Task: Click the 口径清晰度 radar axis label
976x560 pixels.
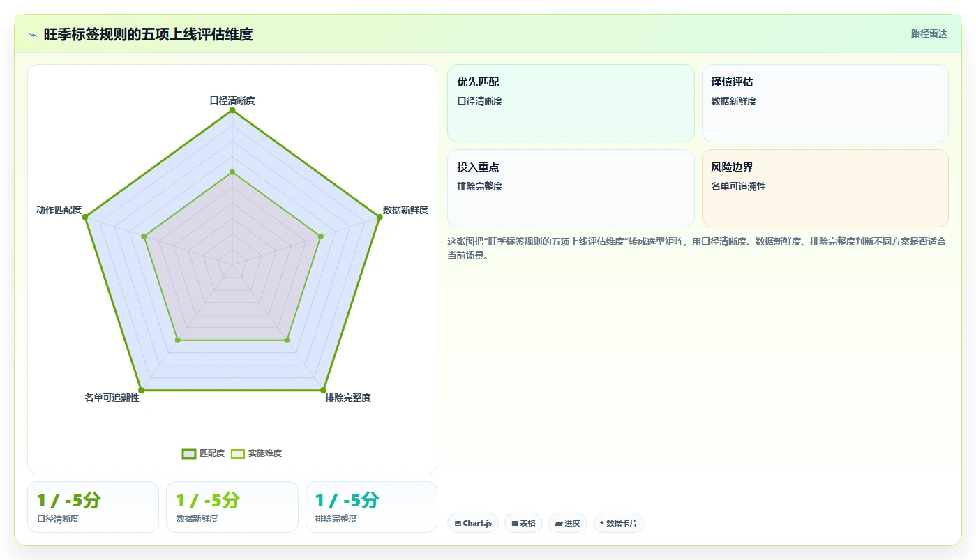Action: 232,100
